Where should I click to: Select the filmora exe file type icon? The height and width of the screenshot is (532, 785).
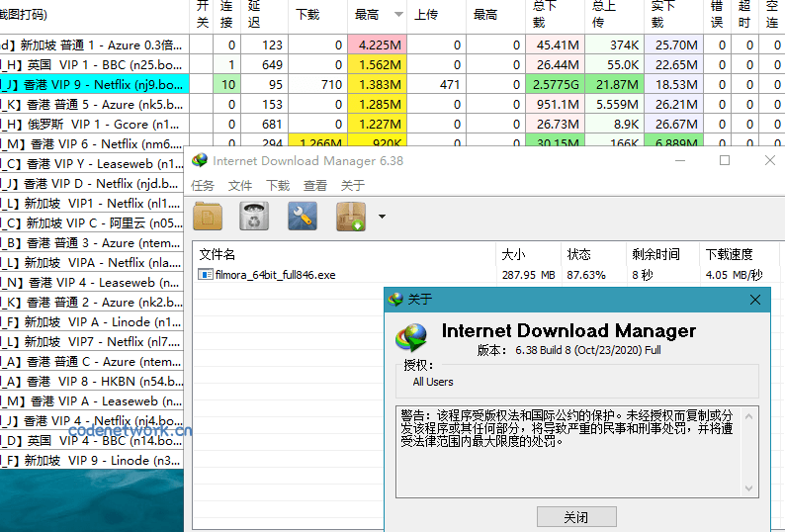[205, 274]
